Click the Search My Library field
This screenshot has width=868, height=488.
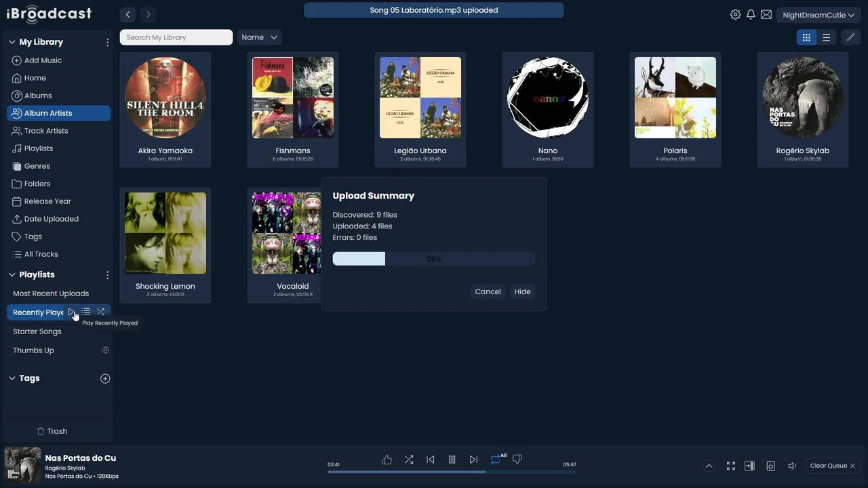click(176, 37)
